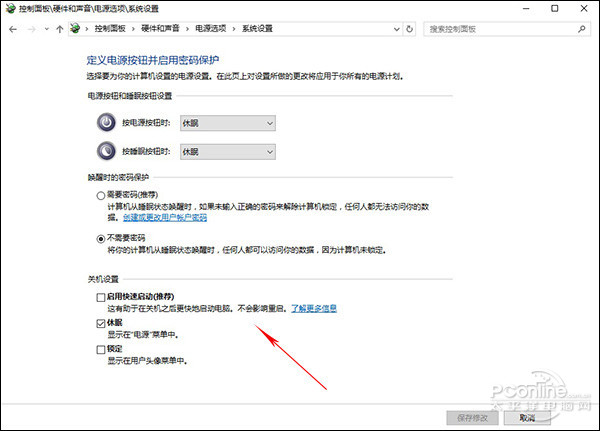Uncheck the 休眠 checkbox
The height and width of the screenshot is (431, 600).
click(x=101, y=323)
